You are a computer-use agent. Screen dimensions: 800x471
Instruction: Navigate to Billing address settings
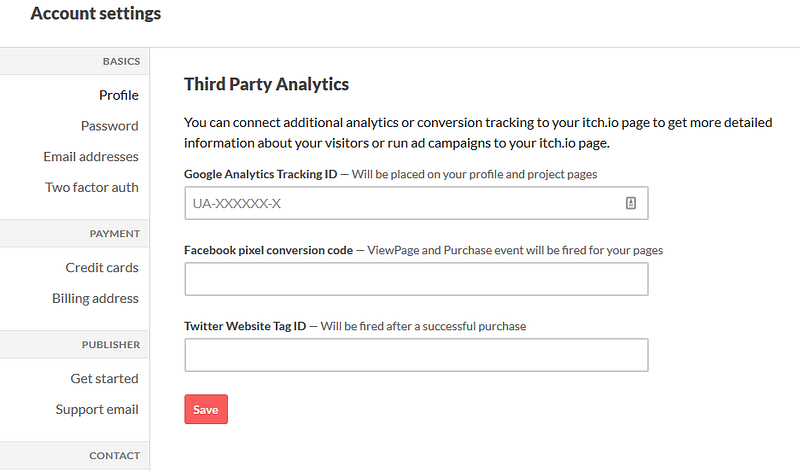95,299
